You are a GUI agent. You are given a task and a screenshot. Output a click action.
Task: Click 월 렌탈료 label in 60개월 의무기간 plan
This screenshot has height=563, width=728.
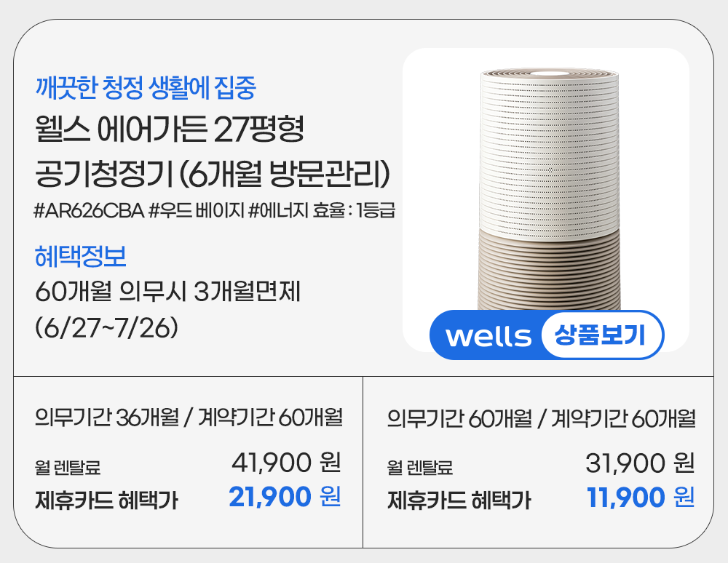coord(420,466)
